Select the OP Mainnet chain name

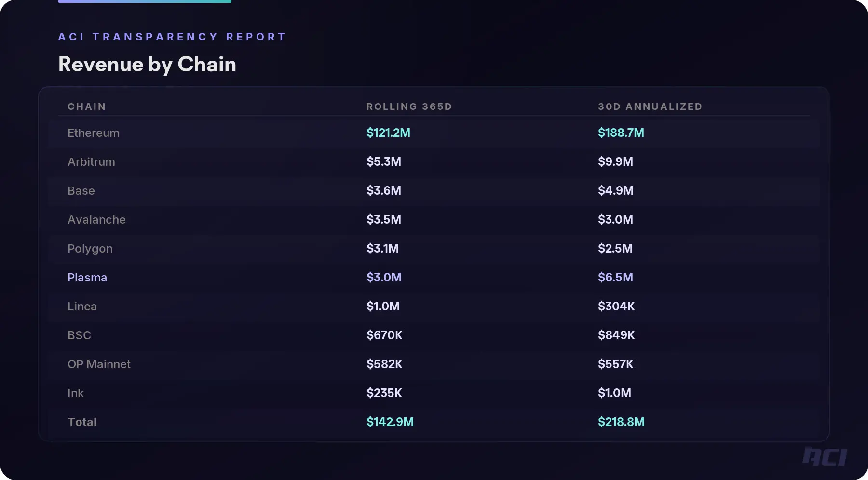[x=99, y=364]
